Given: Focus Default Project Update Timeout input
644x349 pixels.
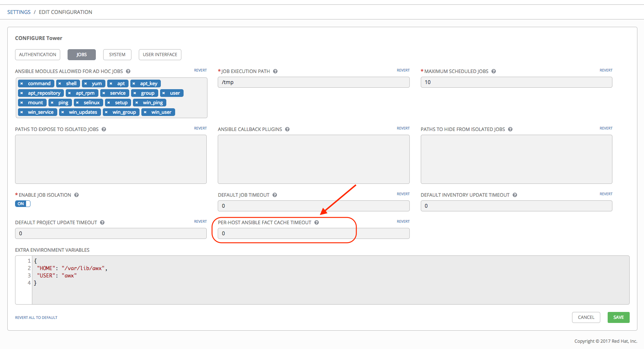Looking at the screenshot, I should pyautogui.click(x=111, y=233).
